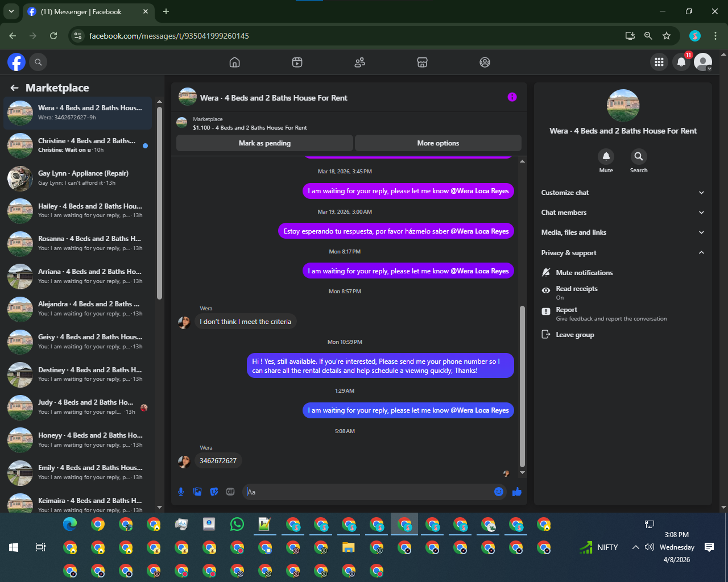This screenshot has width=728, height=582.
Task: Open the Reels video icon
Action: [297, 63]
